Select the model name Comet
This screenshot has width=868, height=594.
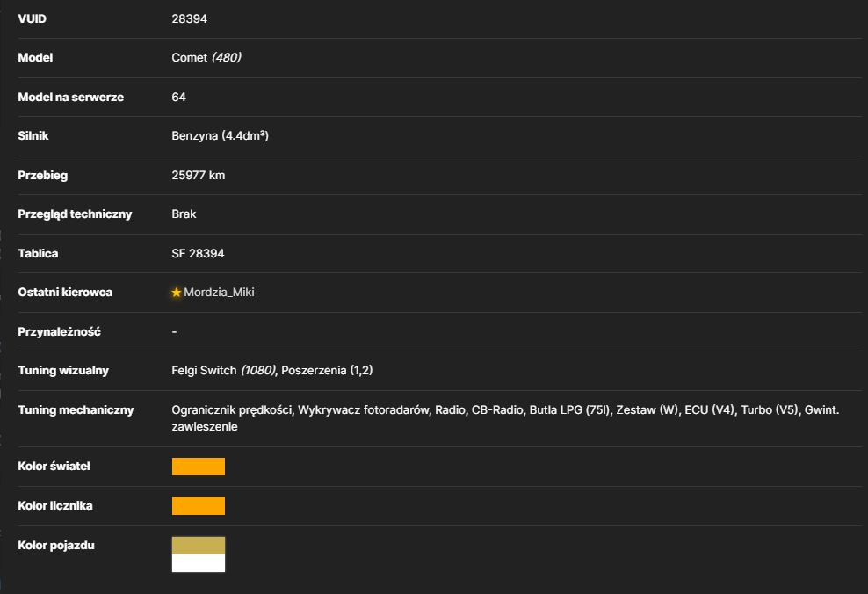[x=189, y=58]
